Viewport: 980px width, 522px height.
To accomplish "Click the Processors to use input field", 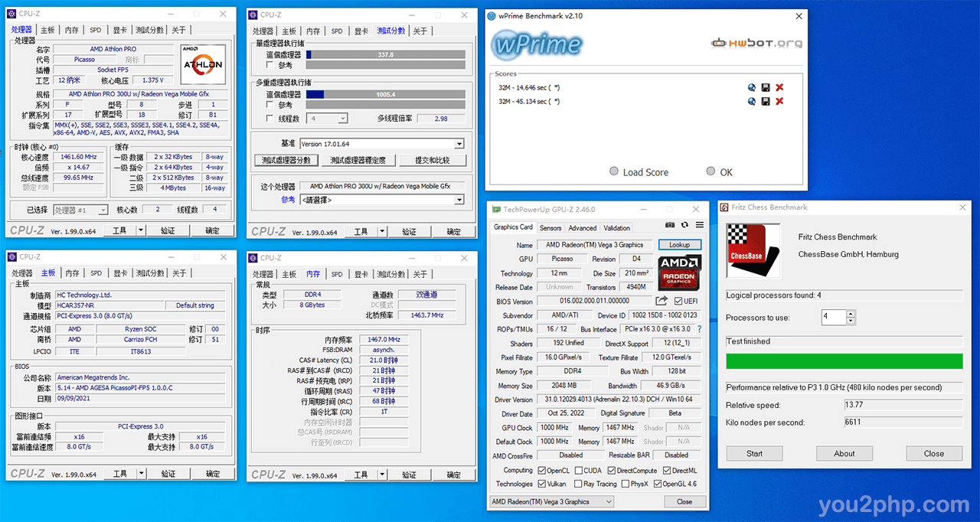I will [x=833, y=317].
